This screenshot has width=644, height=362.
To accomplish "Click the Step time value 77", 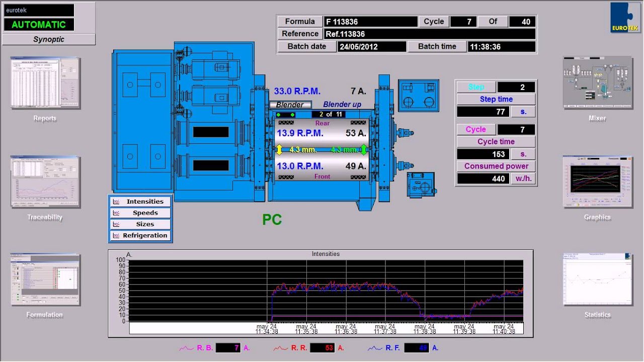I will (483, 112).
